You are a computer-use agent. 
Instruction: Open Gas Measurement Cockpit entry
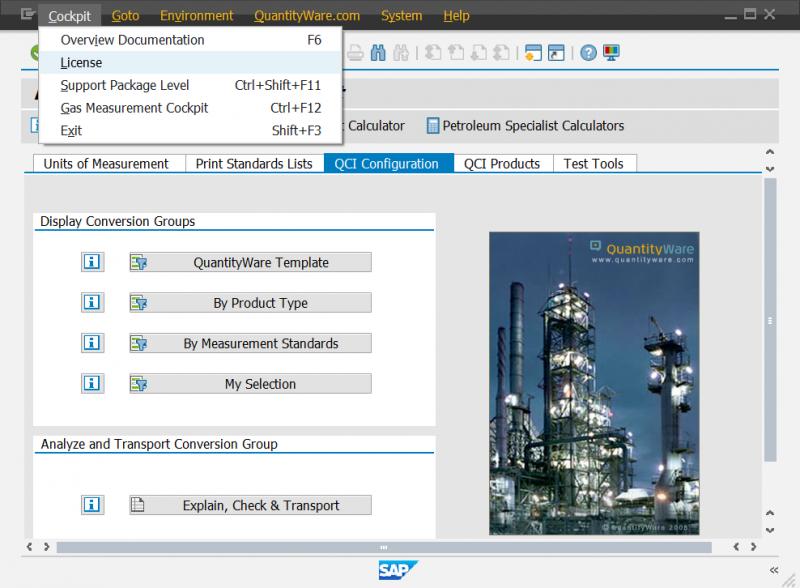pyautogui.click(x=190, y=108)
